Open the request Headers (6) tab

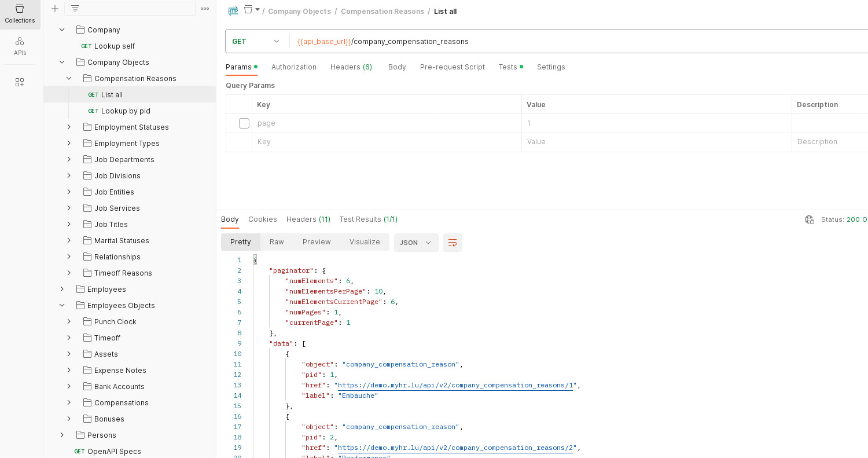pos(351,67)
